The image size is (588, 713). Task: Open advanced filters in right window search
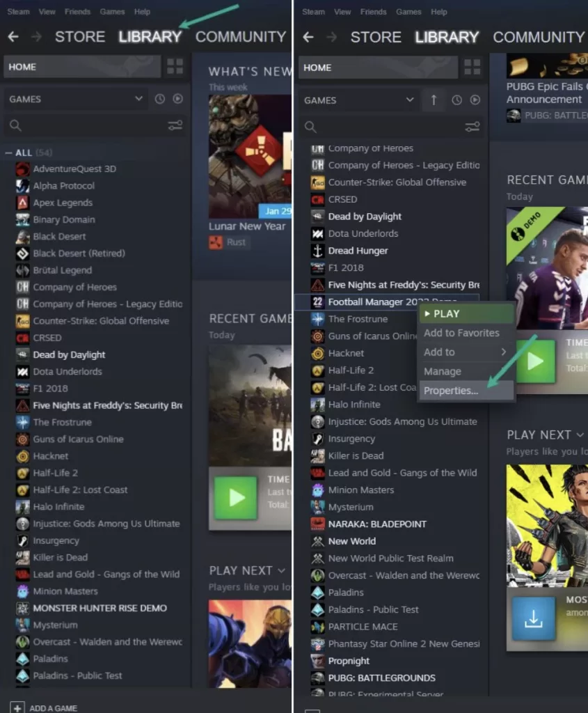(x=472, y=127)
